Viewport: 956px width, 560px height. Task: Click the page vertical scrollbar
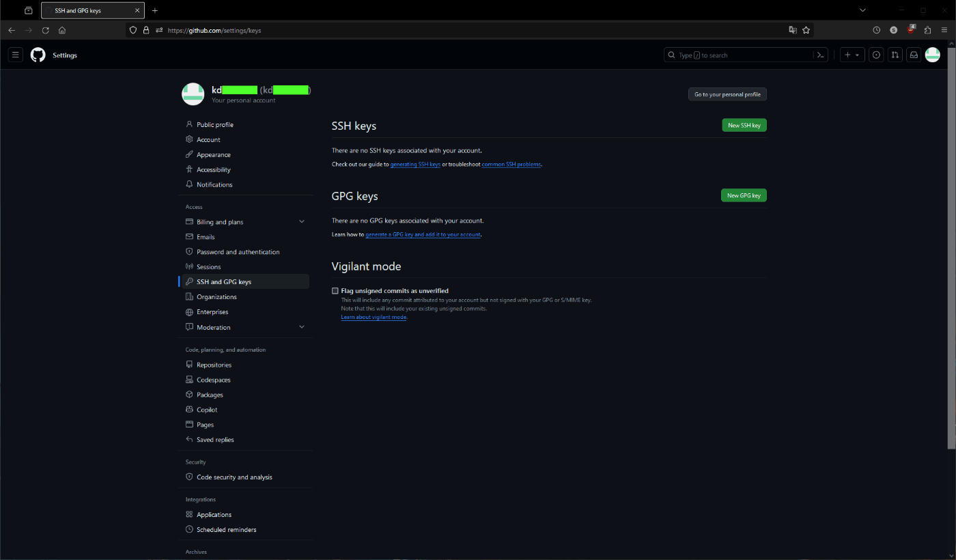[951, 249]
